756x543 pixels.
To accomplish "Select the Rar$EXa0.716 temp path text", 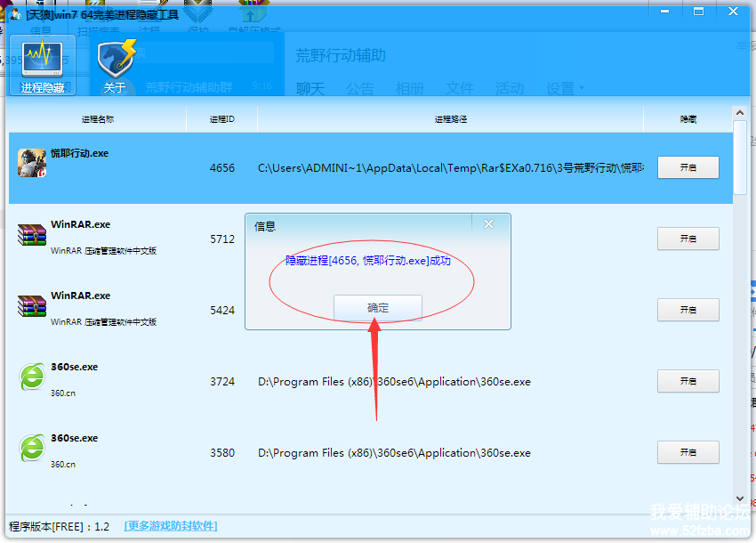I will pyautogui.click(x=451, y=168).
